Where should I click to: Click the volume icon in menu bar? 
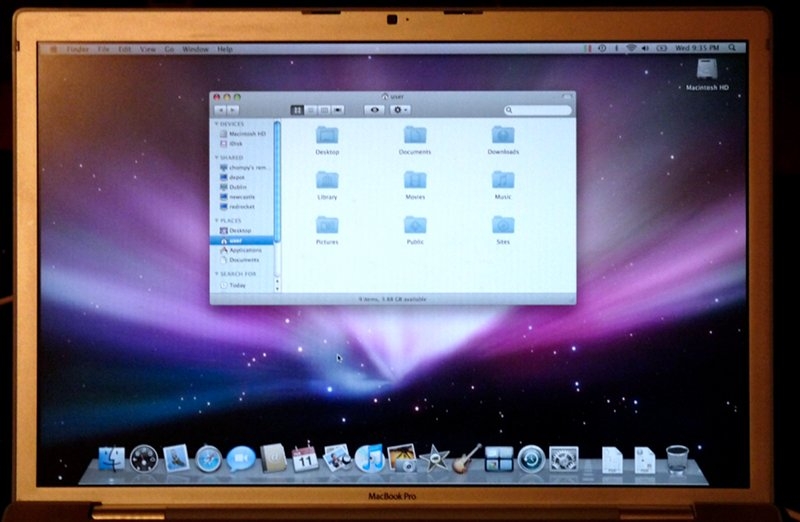(645, 47)
